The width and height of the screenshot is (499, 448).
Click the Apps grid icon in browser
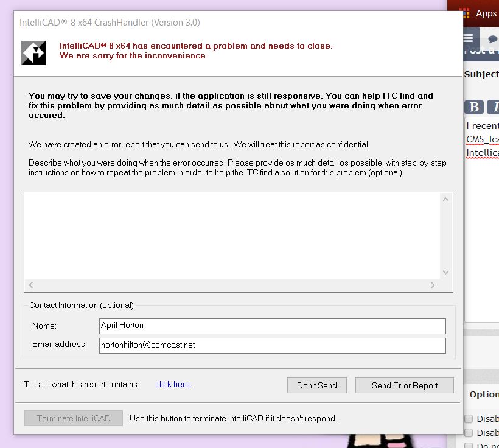click(x=466, y=13)
